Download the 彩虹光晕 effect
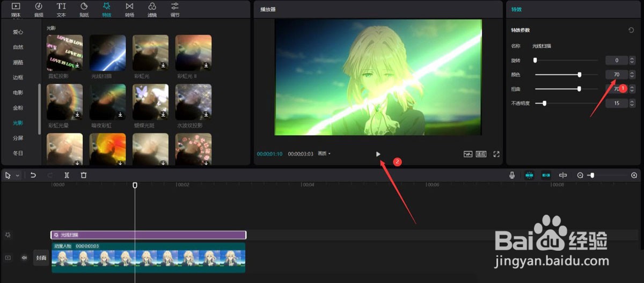The image size is (644, 283). click(77, 114)
